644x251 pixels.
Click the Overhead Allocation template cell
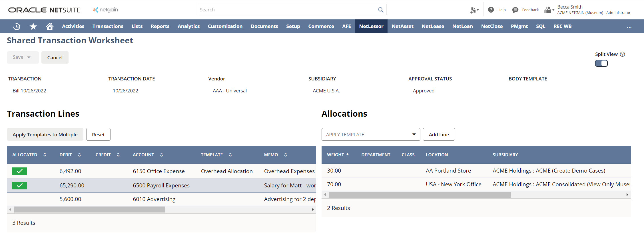(227, 171)
